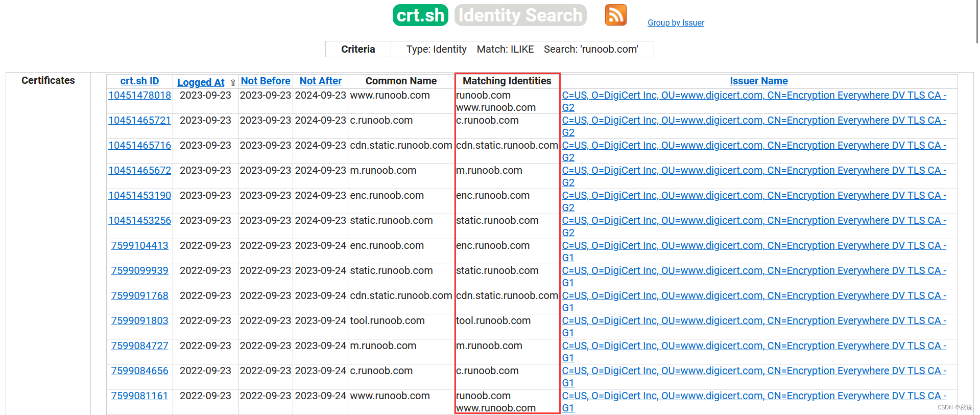Sort by the Logged At column header

(201, 82)
